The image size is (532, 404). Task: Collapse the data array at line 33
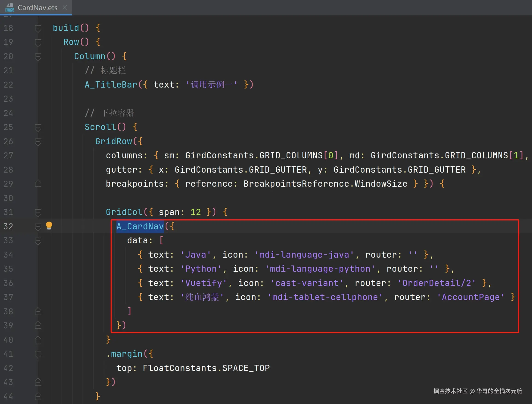pyautogui.click(x=38, y=240)
